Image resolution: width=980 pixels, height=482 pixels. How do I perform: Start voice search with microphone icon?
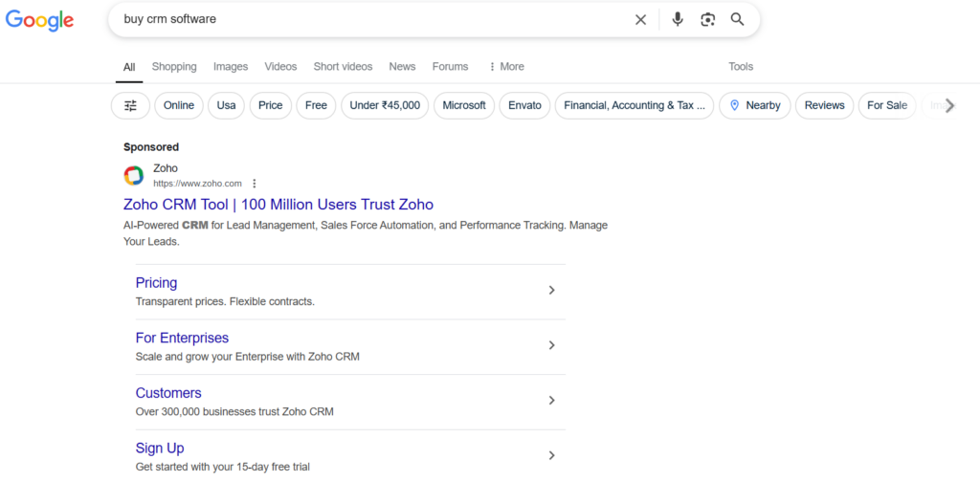(x=678, y=19)
